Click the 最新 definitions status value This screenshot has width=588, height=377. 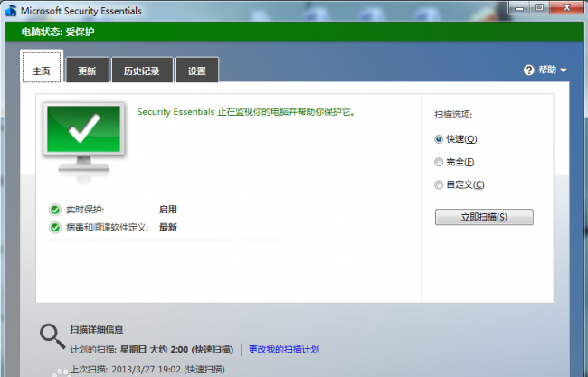pyautogui.click(x=168, y=228)
